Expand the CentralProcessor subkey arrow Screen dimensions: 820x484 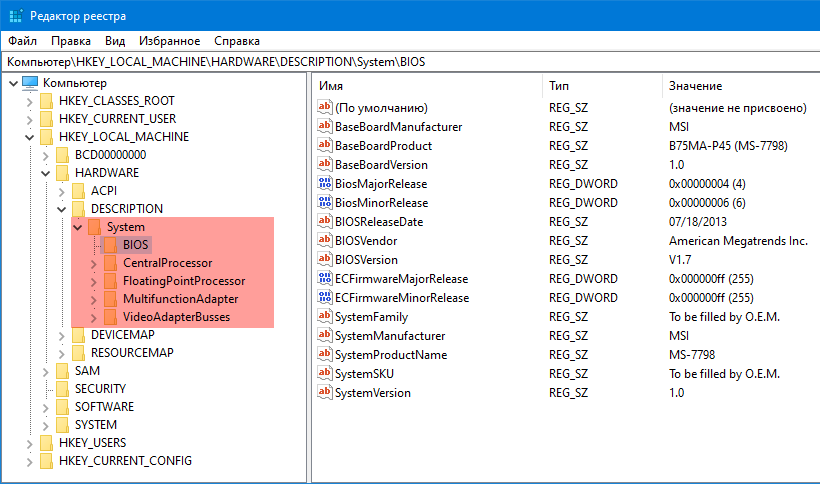point(92,263)
